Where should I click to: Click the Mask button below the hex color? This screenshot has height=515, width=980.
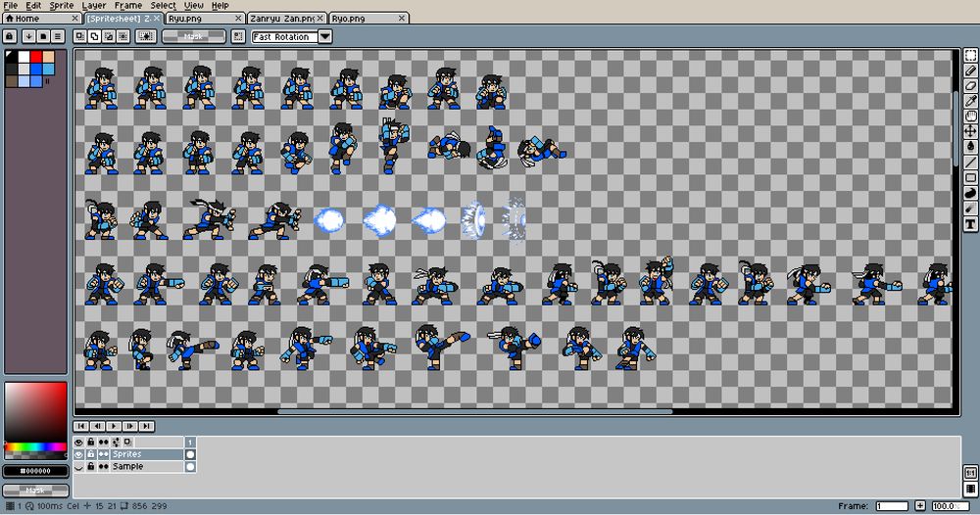point(35,490)
